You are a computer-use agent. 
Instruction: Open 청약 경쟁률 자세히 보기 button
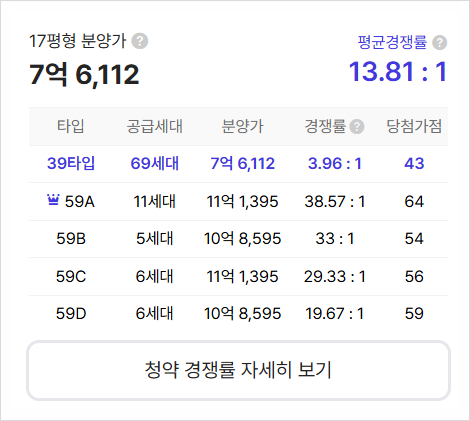tap(238, 370)
